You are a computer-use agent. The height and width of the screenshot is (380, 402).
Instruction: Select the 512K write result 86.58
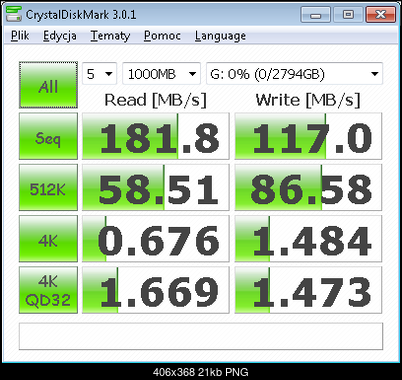(308, 187)
